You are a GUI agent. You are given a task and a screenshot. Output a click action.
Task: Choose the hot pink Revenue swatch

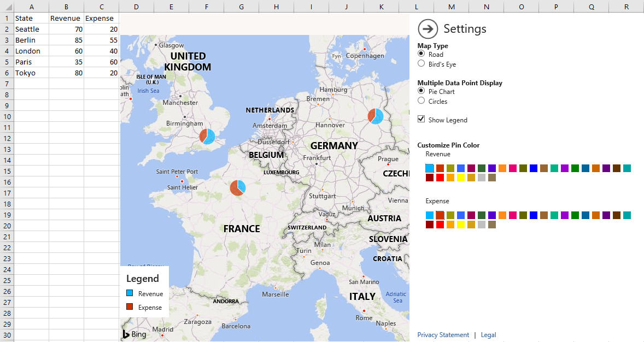pos(513,168)
